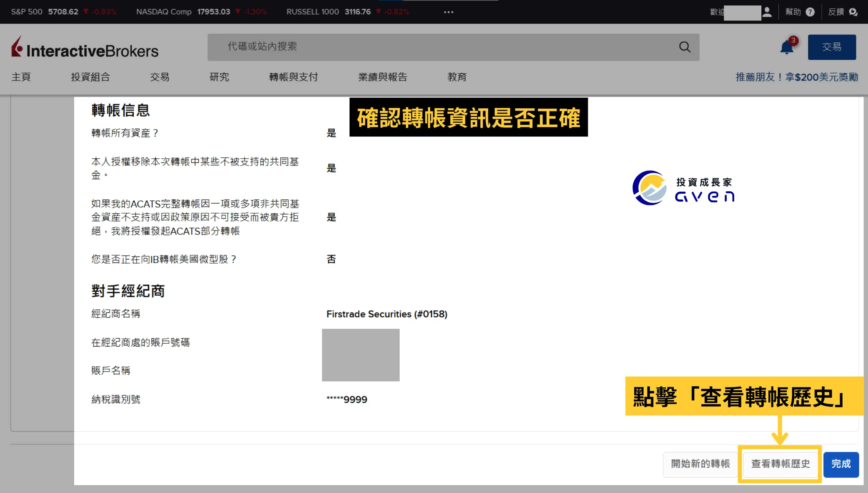
Task: Click the 幫助 help label
Action: 793,12
